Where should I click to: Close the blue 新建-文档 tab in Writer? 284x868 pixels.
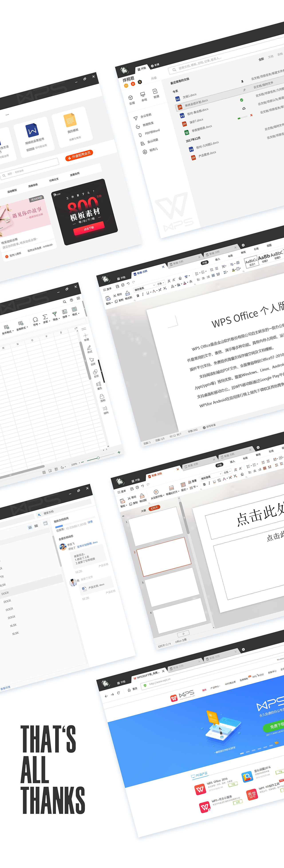(163, 267)
